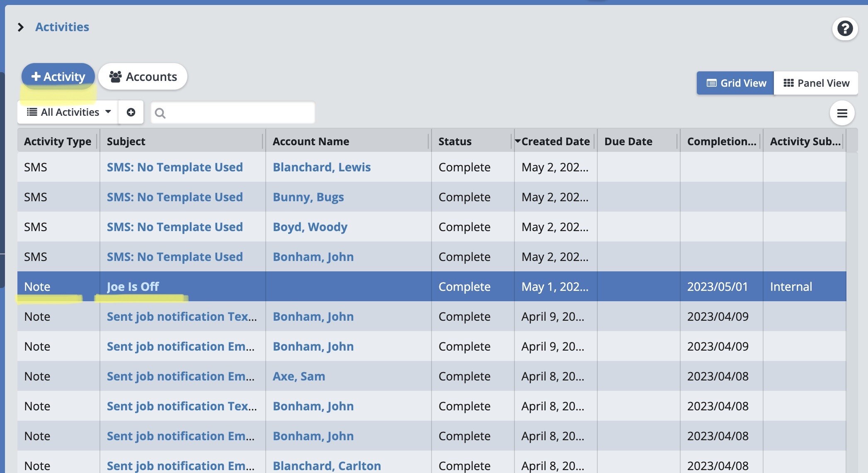
Task: Toggle sort on Created Date column
Action: pos(555,141)
